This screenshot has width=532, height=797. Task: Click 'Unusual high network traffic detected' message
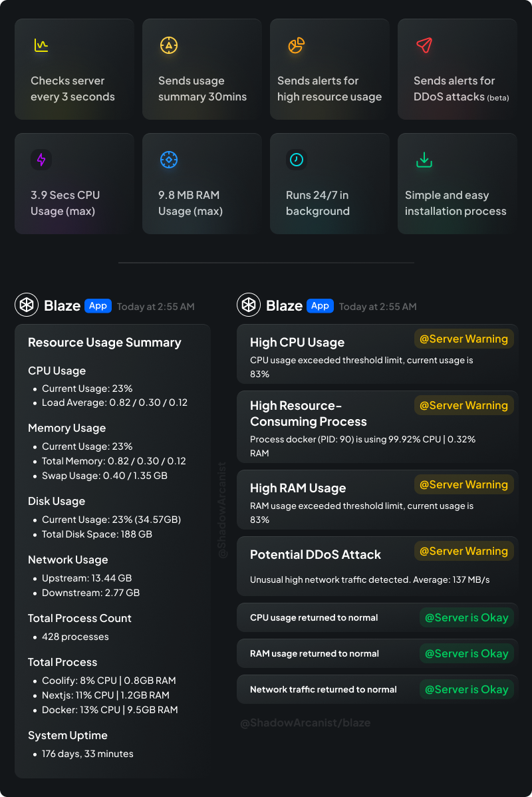370,580
